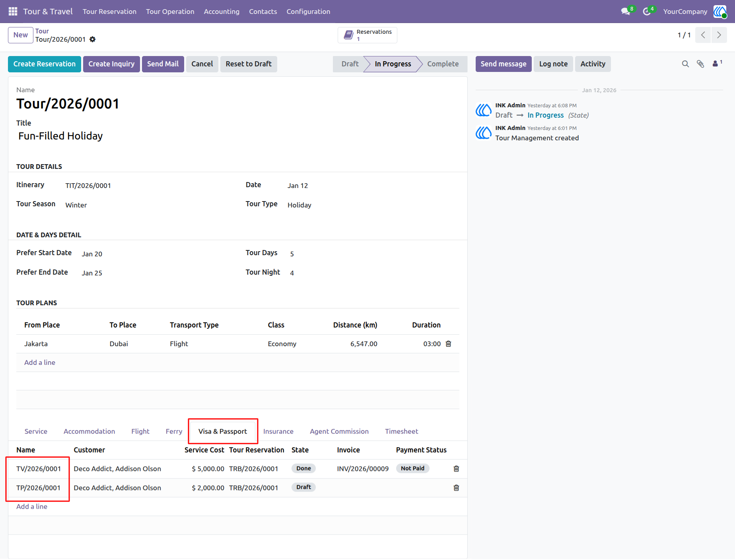735x560 pixels.
Task: Open the chat messages icon
Action: click(x=626, y=12)
